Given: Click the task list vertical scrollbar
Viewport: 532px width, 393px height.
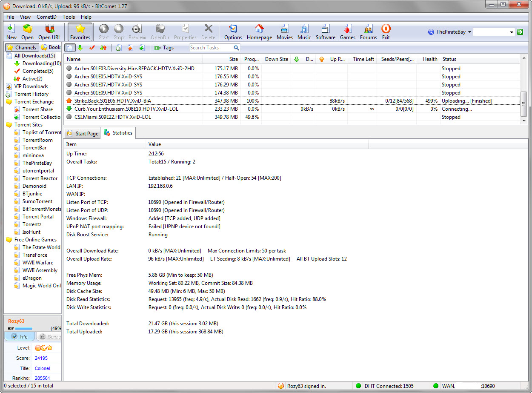Looking at the screenshot, I should [524, 89].
